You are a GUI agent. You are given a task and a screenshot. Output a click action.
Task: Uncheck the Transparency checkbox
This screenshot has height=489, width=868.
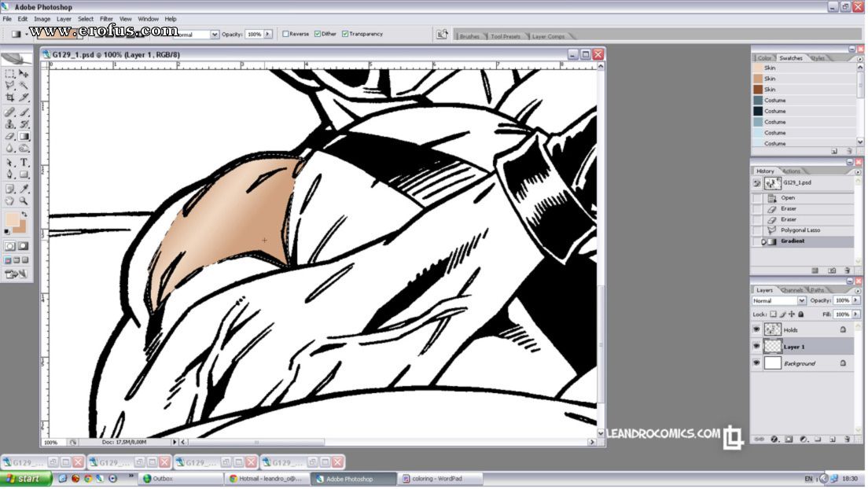coord(345,34)
